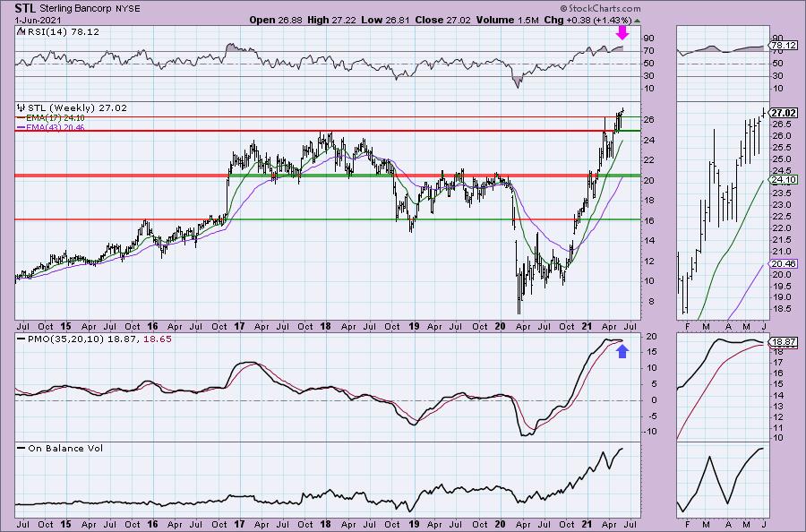Click the Volume 1.5M value
Screen dimensions: 806x532
click(x=507, y=20)
